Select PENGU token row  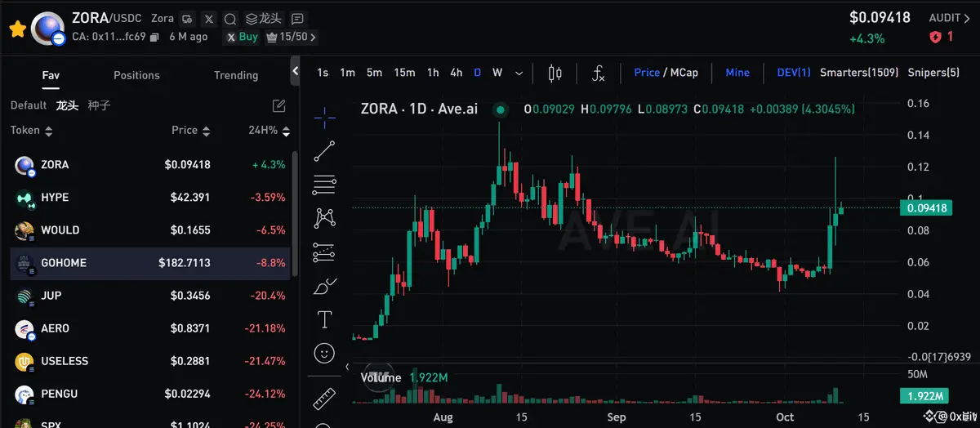click(149, 394)
